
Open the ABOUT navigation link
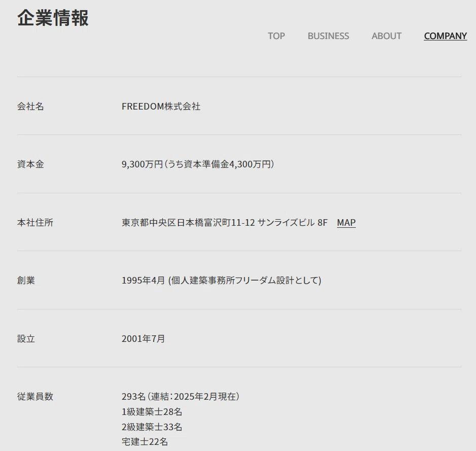[386, 36]
